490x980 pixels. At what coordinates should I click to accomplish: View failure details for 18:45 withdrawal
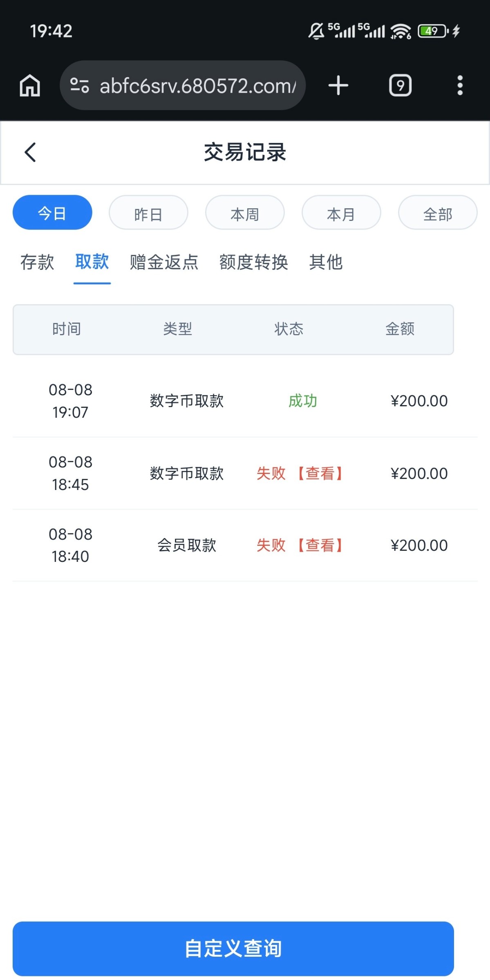320,473
